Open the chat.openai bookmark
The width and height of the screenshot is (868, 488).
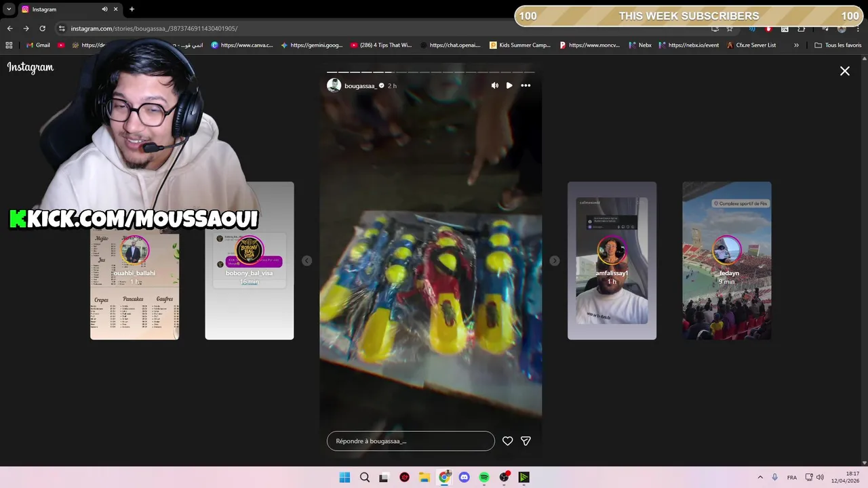[x=450, y=45]
